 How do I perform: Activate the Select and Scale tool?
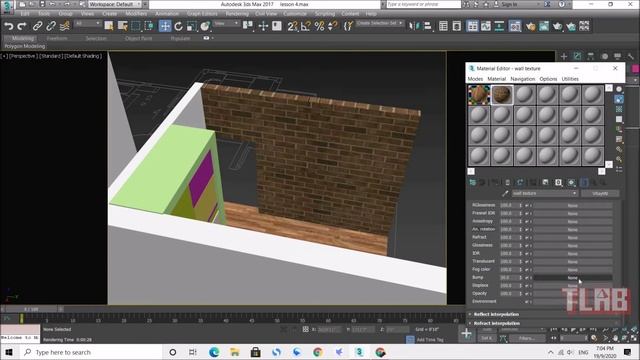pyautogui.click(x=191, y=26)
